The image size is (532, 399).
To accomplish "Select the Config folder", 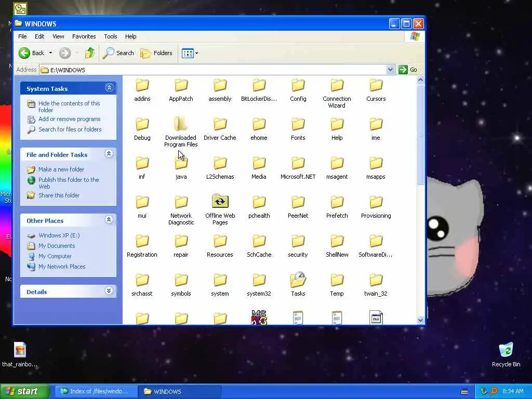I will tap(298, 90).
